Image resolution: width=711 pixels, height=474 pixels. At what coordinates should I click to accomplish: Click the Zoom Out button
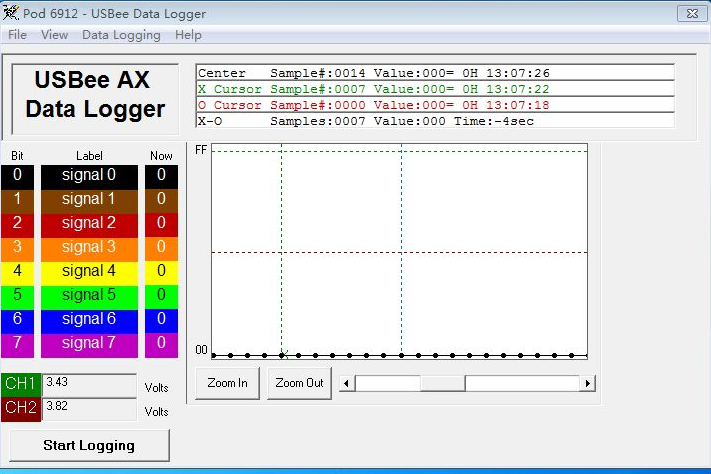coord(299,383)
